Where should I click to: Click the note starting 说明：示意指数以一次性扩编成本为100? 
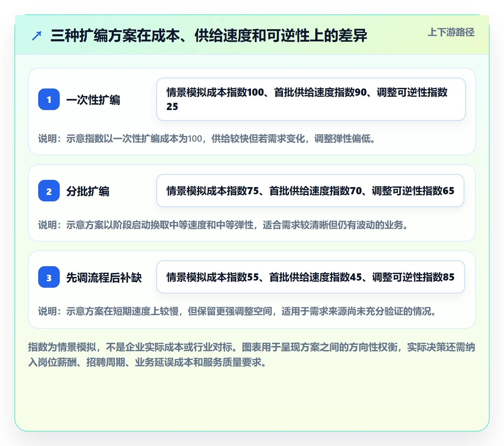(207, 138)
